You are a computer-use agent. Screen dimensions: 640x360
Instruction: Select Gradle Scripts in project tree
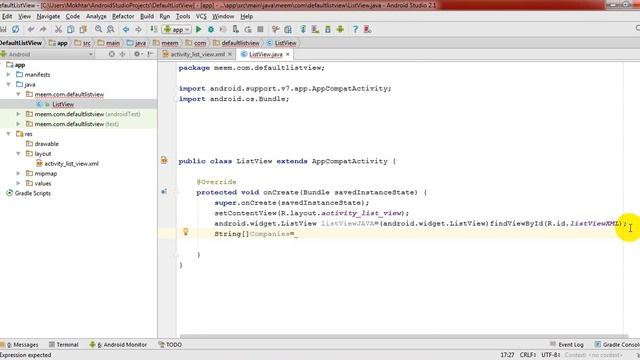33,193
